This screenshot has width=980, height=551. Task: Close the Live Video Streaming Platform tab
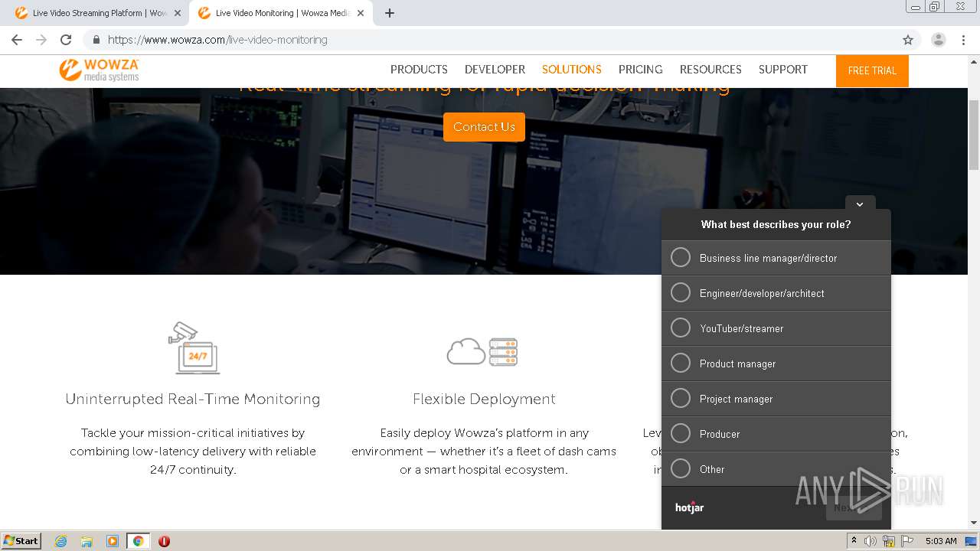(x=177, y=13)
